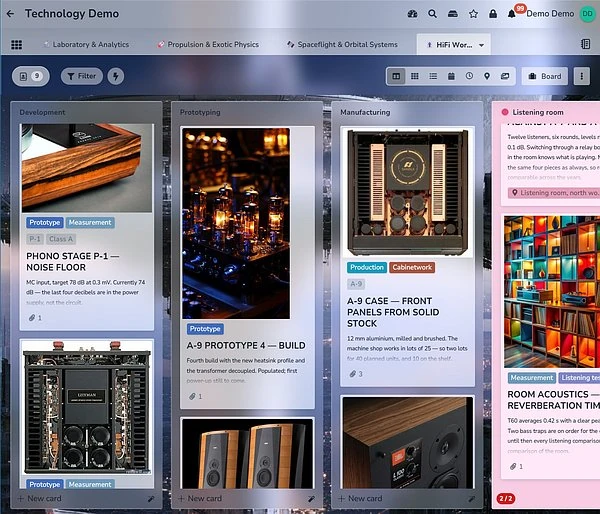Open Laboratory & Analytics tab
The width and height of the screenshot is (600, 514).
[86, 44]
